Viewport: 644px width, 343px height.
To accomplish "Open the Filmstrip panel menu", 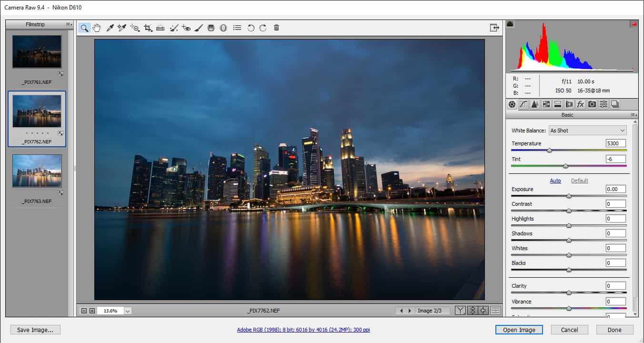I will tap(69, 24).
